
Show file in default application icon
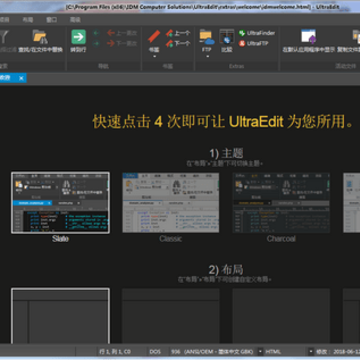click(309, 37)
